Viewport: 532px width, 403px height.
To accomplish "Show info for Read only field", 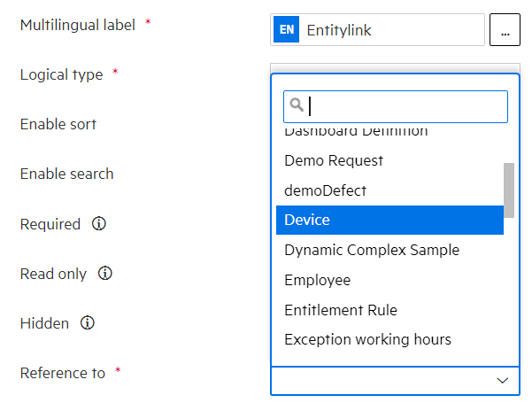I will coord(105,274).
